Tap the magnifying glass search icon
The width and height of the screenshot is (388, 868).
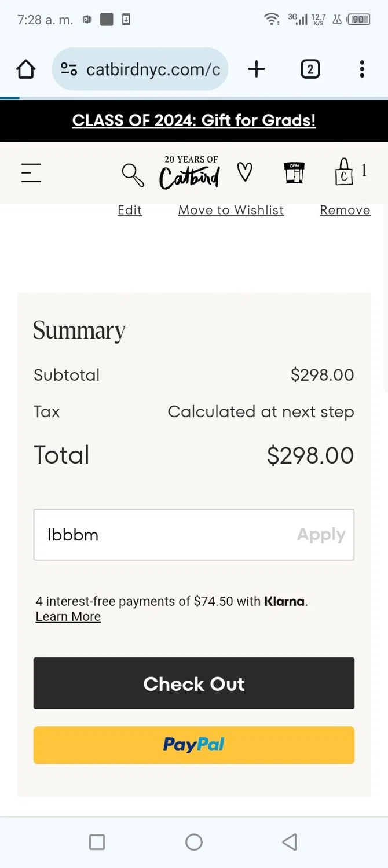tap(133, 174)
